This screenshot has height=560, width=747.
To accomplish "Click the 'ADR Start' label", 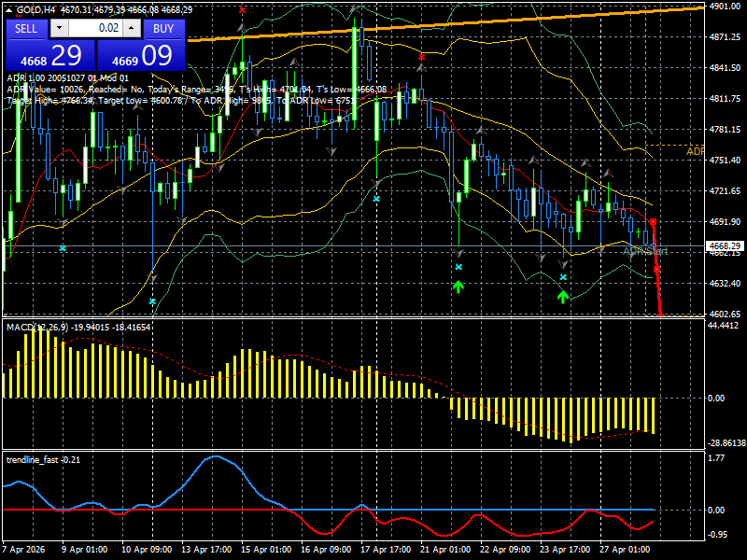I will (645, 251).
